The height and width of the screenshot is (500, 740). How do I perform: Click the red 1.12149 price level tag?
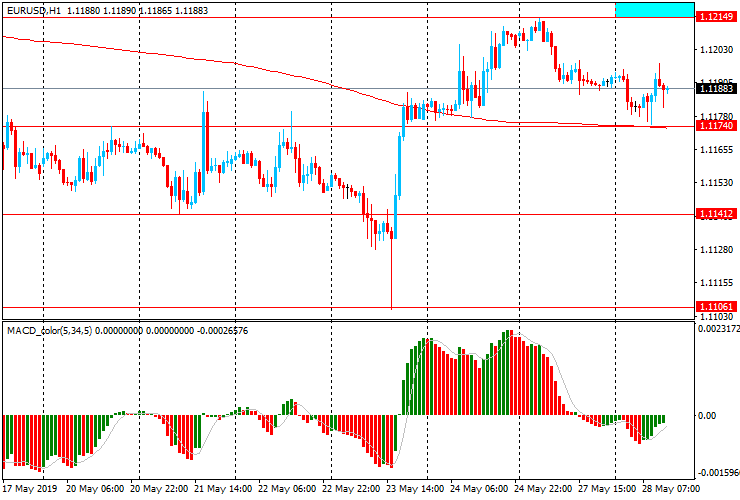[x=717, y=17]
